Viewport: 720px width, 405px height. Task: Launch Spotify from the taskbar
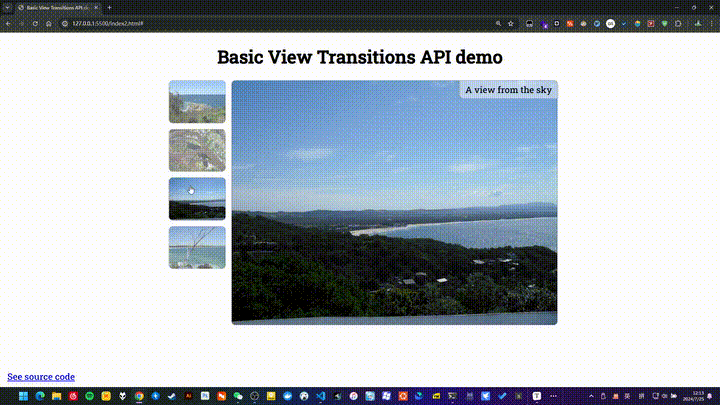coord(89,396)
